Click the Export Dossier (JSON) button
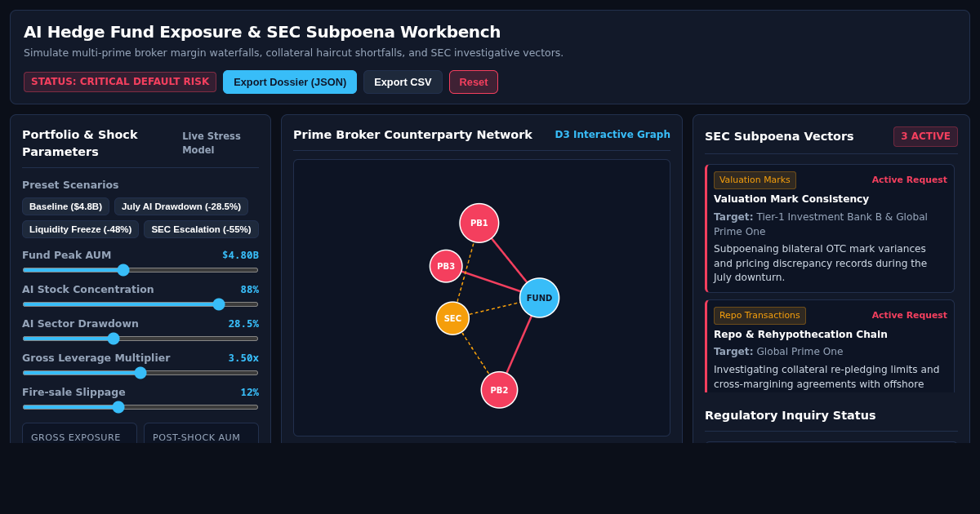This screenshot has height=514, width=980. pyautogui.click(x=290, y=82)
